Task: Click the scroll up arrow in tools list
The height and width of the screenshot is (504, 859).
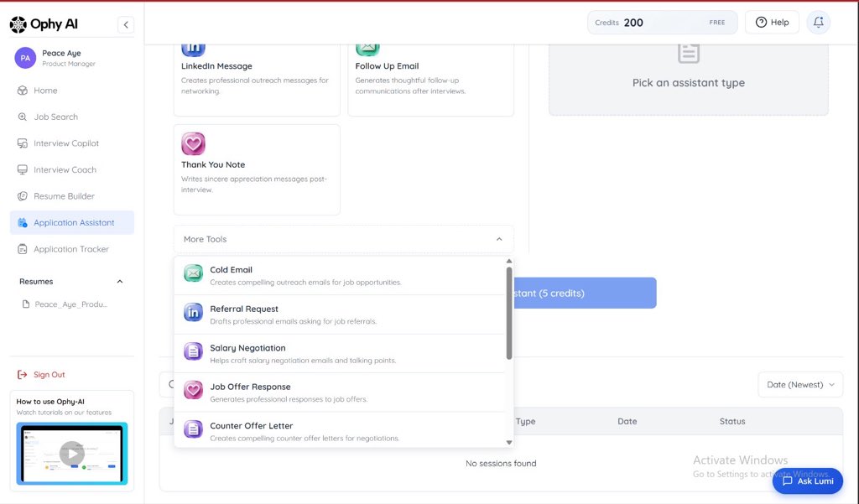Action: [509, 262]
